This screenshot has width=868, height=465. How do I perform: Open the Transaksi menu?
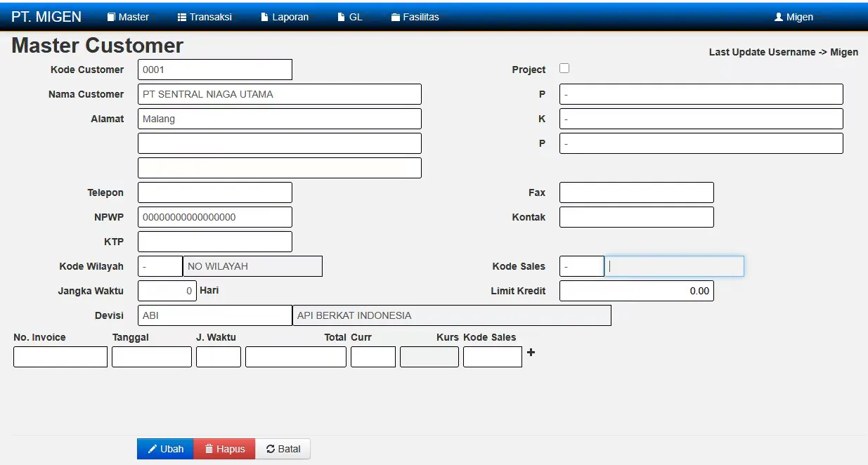tap(205, 17)
